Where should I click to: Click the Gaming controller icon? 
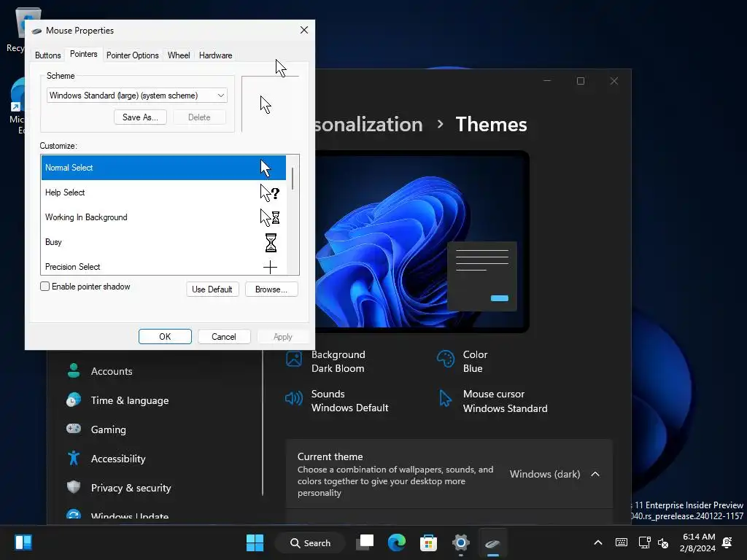pyautogui.click(x=74, y=429)
